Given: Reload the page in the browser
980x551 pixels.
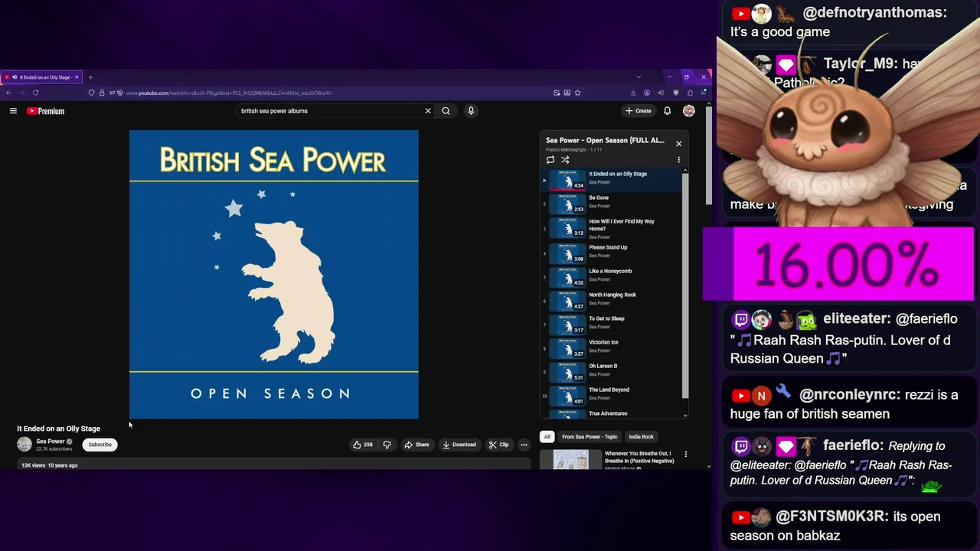Looking at the screenshot, I should [35, 93].
